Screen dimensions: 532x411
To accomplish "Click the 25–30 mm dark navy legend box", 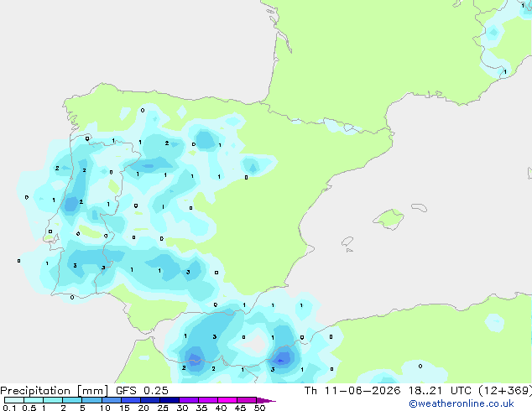I will [170, 400].
